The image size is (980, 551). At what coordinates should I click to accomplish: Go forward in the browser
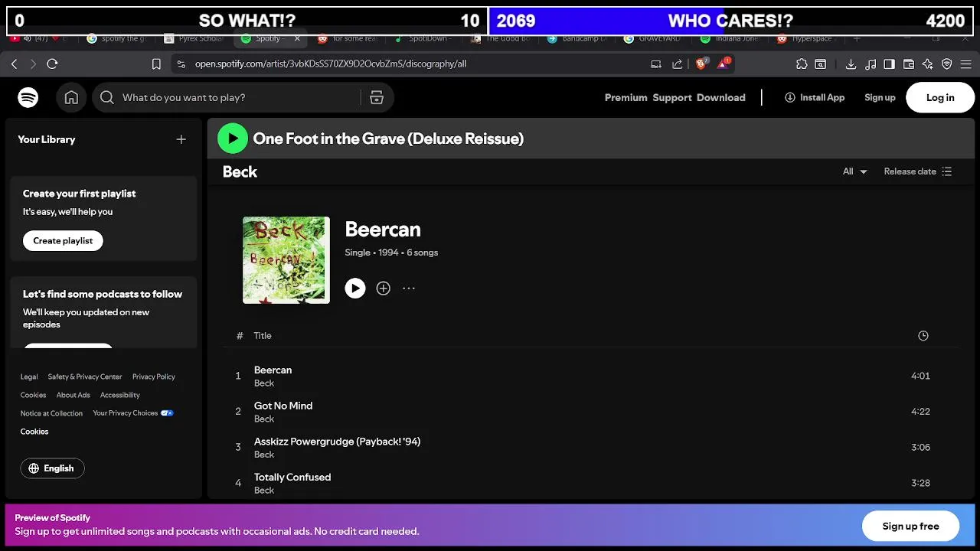click(x=33, y=64)
